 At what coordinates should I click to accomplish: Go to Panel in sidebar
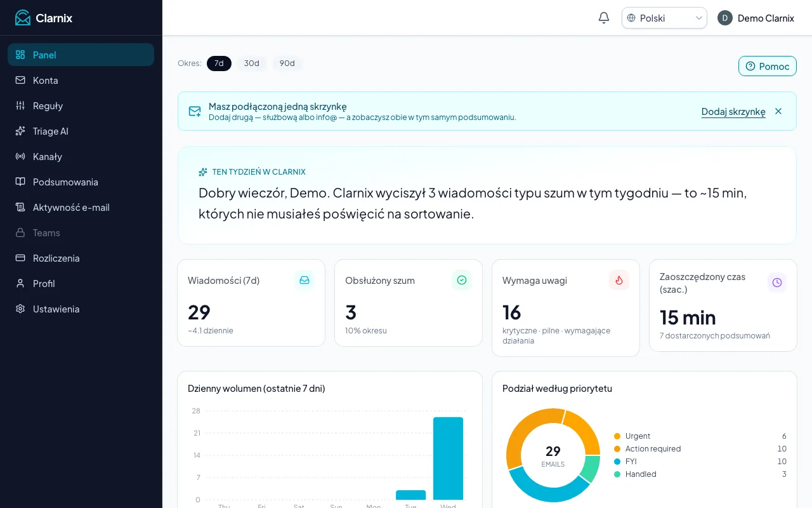coord(81,55)
